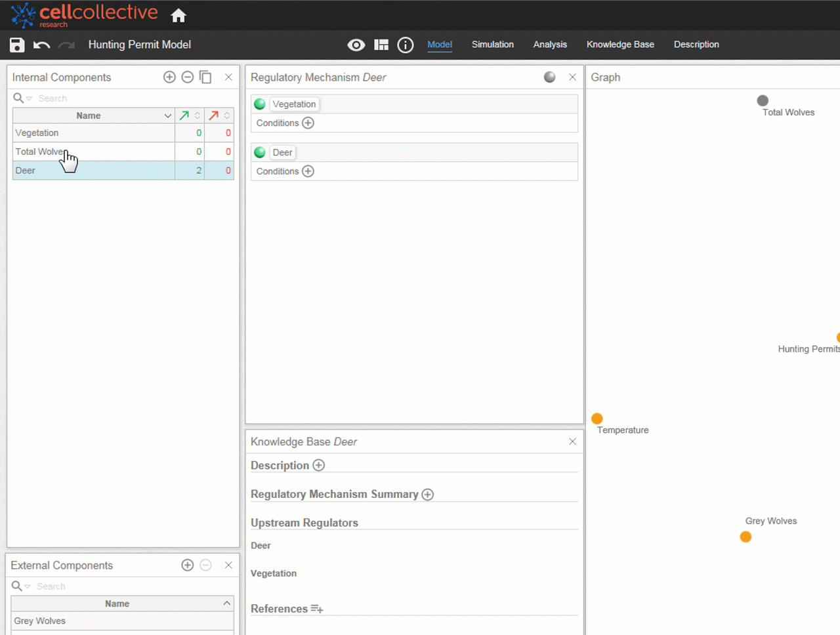Go to the Cell Collective home icon
This screenshot has height=635, width=840.
point(178,15)
